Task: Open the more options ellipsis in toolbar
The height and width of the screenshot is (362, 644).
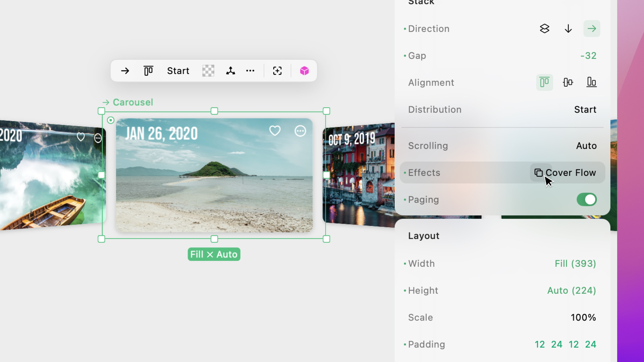Action: click(x=250, y=71)
